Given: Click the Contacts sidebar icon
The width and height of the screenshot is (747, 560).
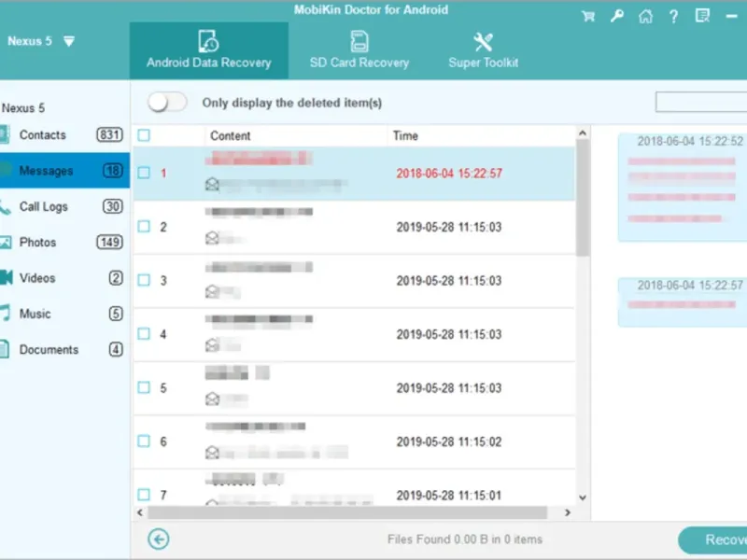Looking at the screenshot, I should pyautogui.click(x=5, y=134).
